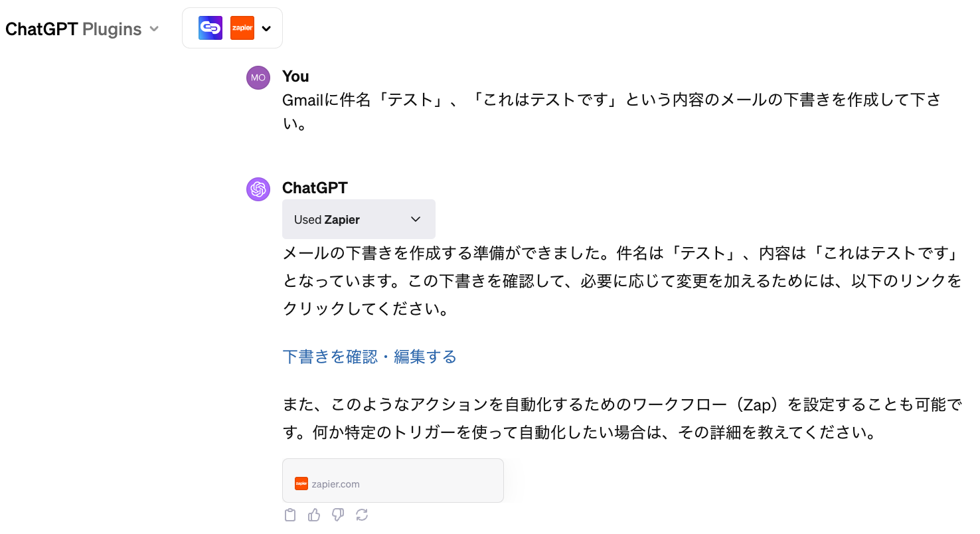Click the chevron inside the Used Zapier box
Screen dimensions: 980x534
pyautogui.click(x=416, y=219)
